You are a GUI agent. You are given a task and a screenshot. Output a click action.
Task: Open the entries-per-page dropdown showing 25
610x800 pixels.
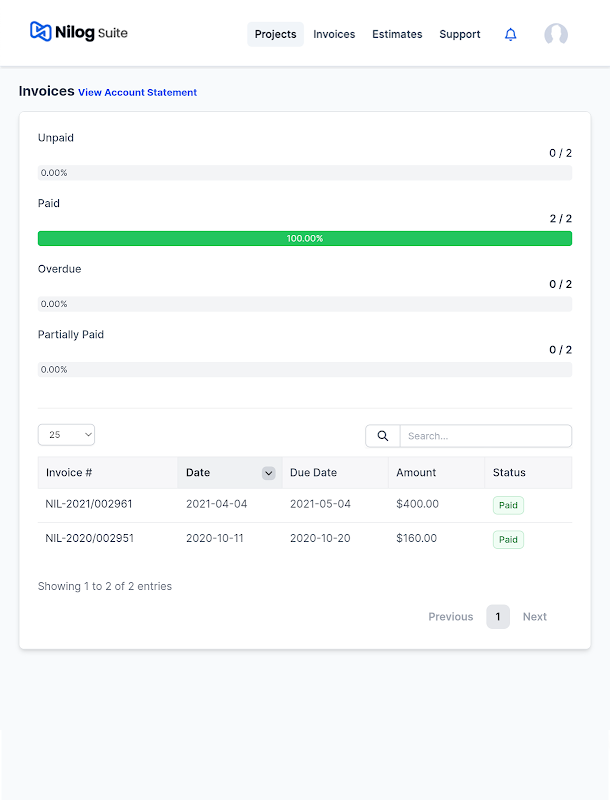pos(66,435)
